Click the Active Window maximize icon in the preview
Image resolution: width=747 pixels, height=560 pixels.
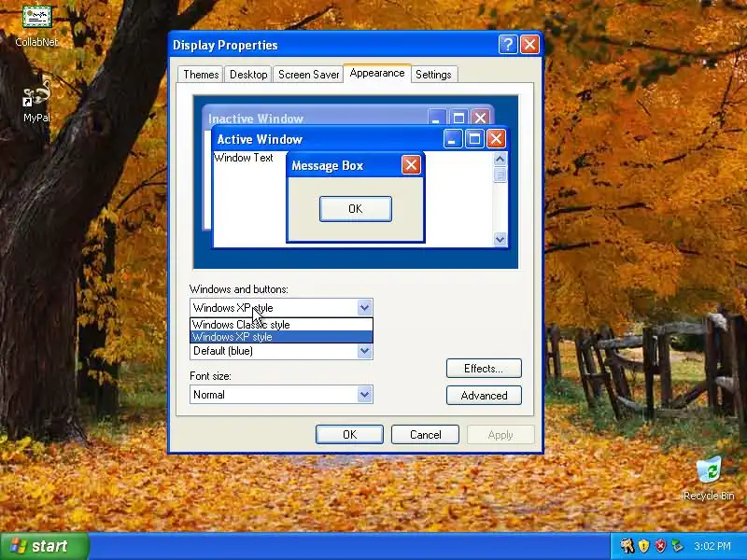click(474, 139)
